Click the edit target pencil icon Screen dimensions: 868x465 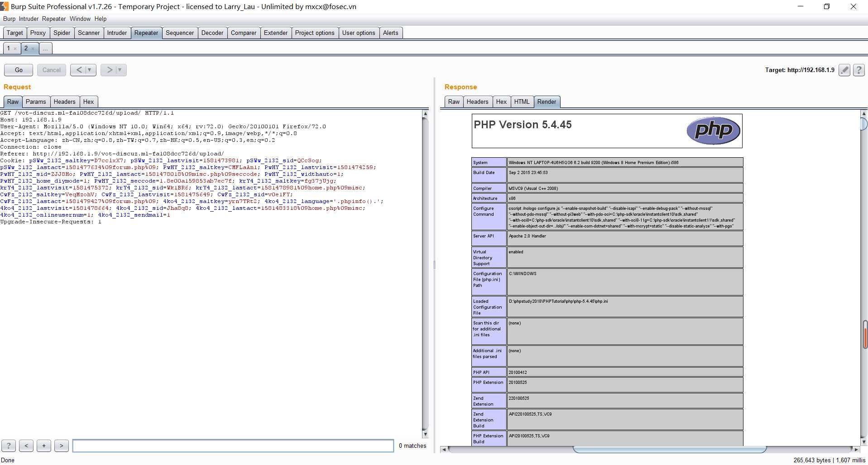(x=844, y=70)
